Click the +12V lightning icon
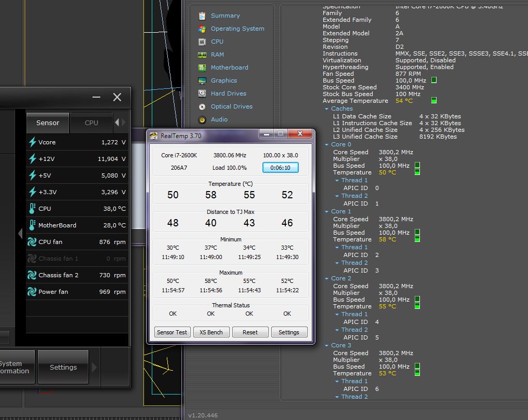528x420 pixels. [x=32, y=159]
